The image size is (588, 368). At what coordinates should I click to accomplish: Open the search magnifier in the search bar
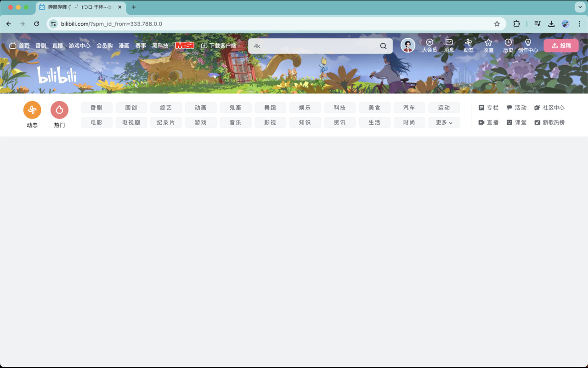tap(383, 46)
